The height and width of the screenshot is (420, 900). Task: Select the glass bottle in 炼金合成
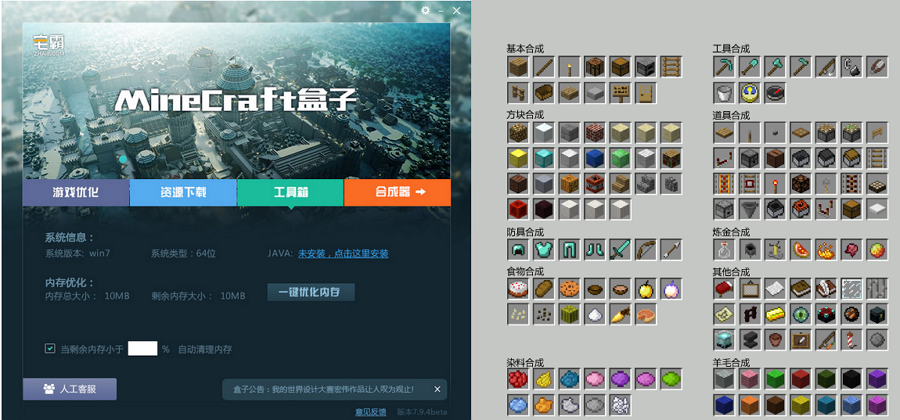coord(724,250)
